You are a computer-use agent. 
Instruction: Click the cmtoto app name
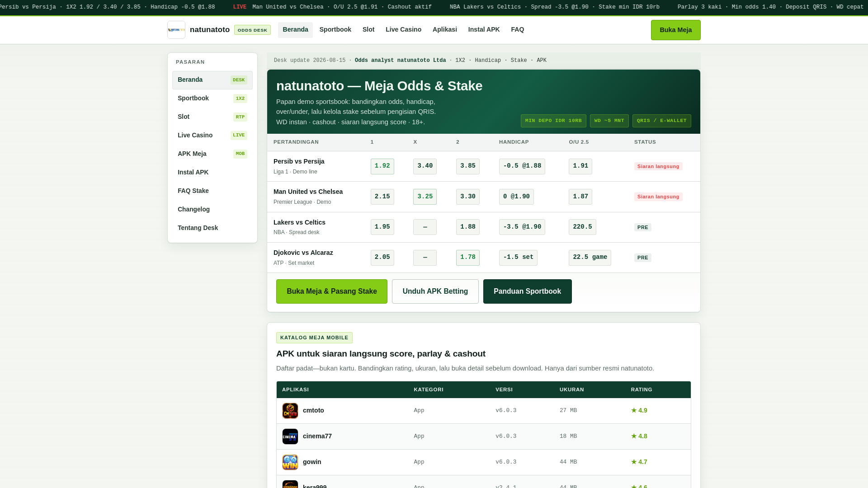click(313, 411)
